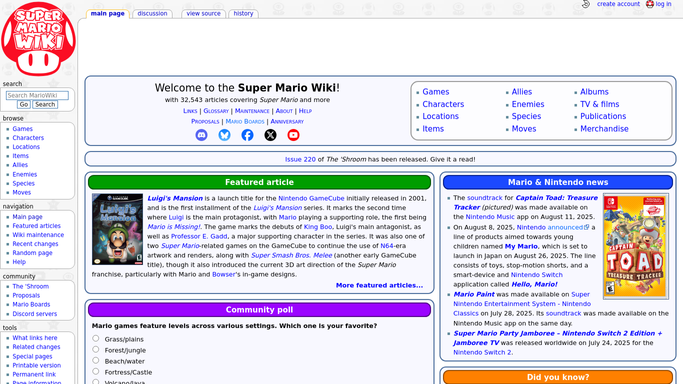Click the log in mushroom icon
683x384 pixels.
click(x=650, y=4)
